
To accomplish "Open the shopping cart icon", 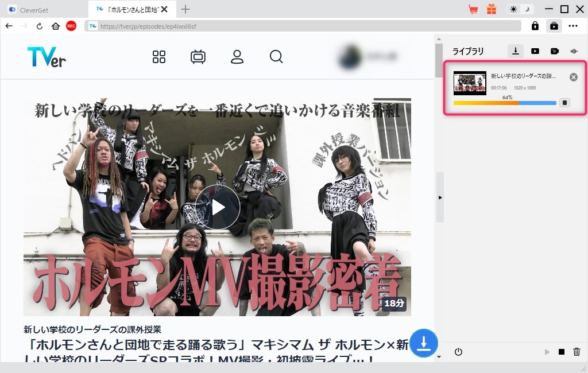I will (x=473, y=9).
